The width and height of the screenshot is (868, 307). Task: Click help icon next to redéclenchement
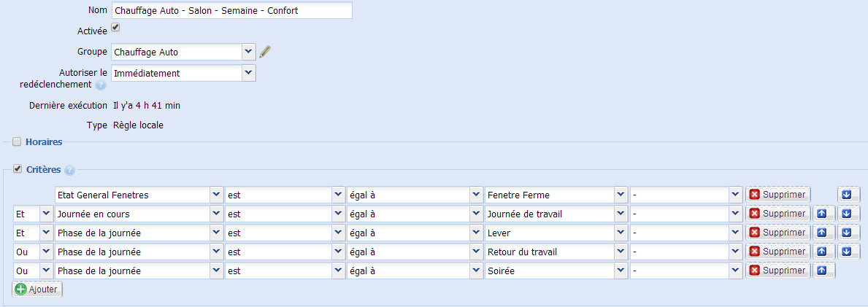pos(101,85)
